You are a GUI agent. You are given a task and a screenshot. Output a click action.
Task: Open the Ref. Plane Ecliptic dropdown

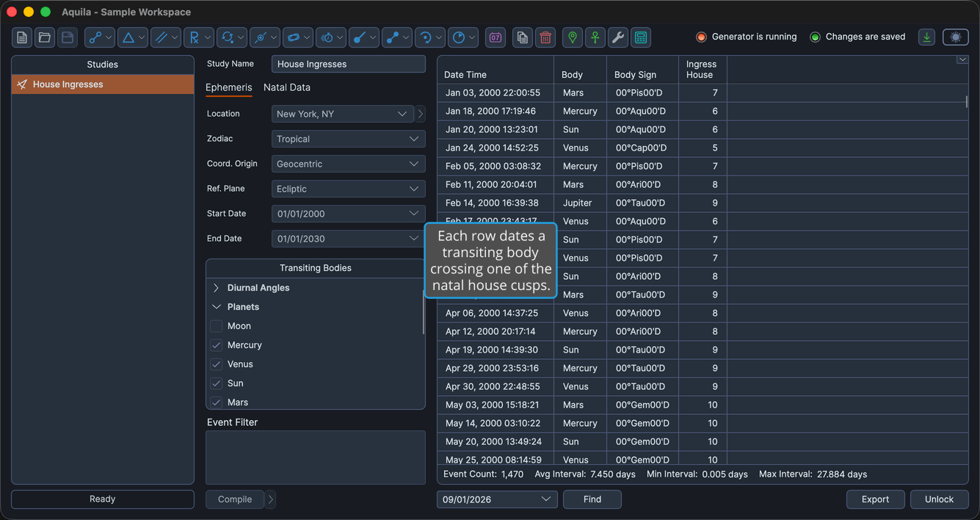coord(349,189)
